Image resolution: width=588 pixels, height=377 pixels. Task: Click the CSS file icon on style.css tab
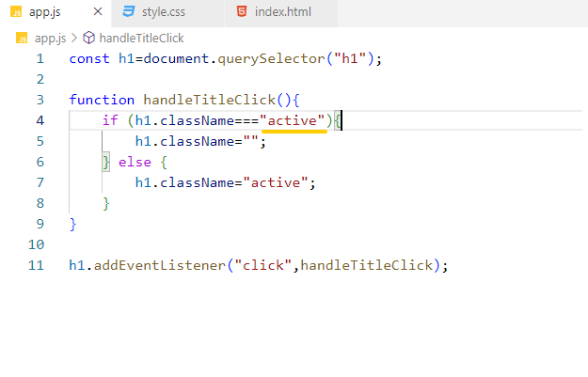pyautogui.click(x=129, y=11)
